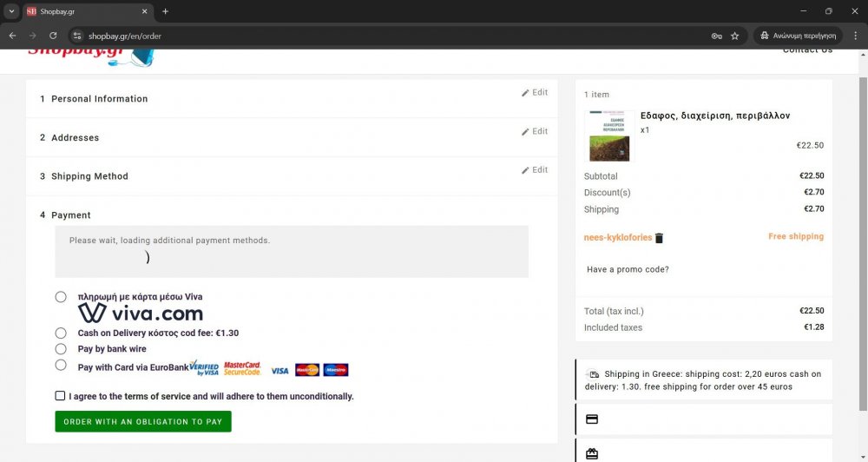This screenshot has width=868, height=462.
Task: Select Pay by bank wire option
Action: tap(61, 349)
